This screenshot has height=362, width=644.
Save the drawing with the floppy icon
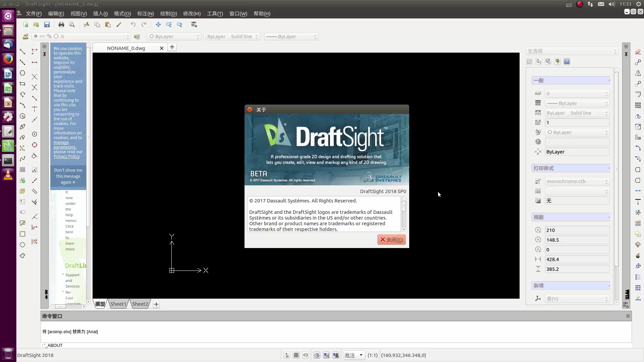click(x=47, y=24)
